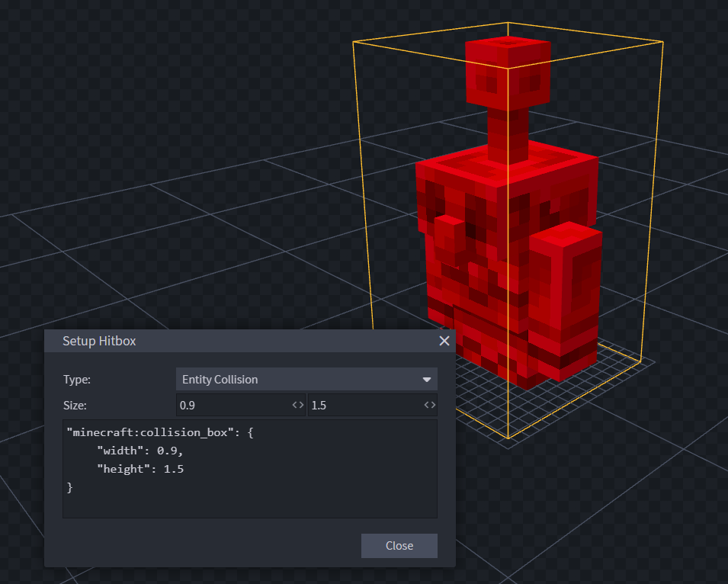Screen dimensions: 728x584
Task: Click the height field's drag-arrows icon
Action: click(430, 405)
